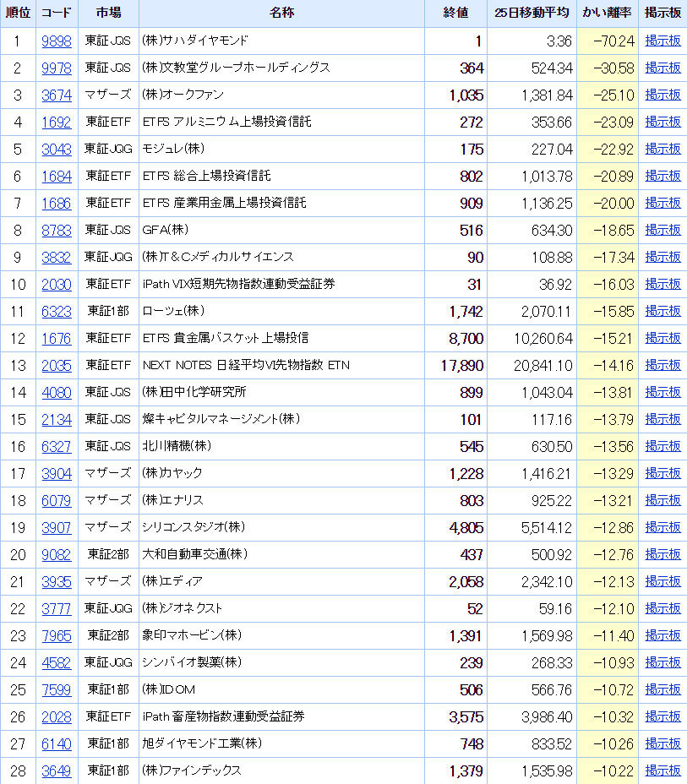Viewport: 687px width, 784px height.
Task: Open stock code 2028 link
Action: [x=57, y=717]
